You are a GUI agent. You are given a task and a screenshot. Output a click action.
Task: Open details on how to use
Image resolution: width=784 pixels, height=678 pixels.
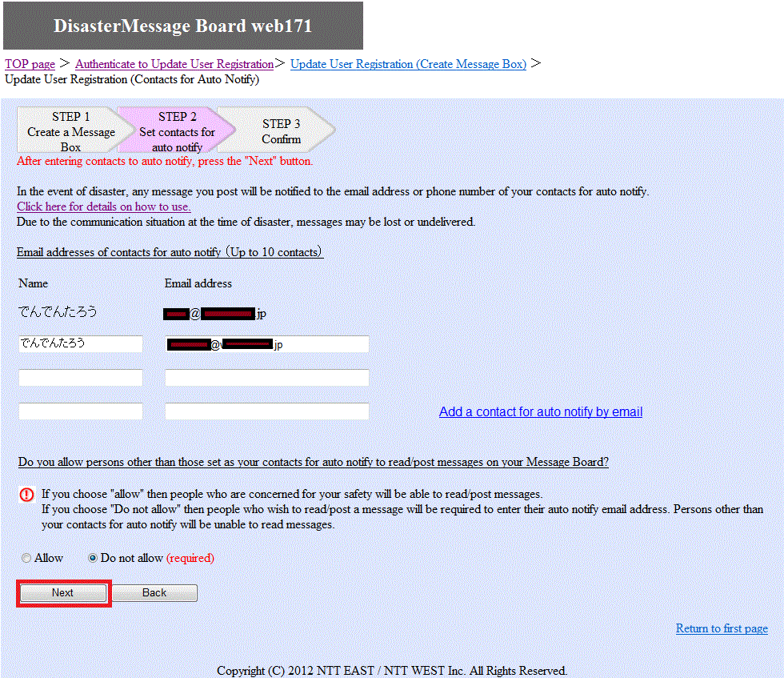pyautogui.click(x=103, y=207)
